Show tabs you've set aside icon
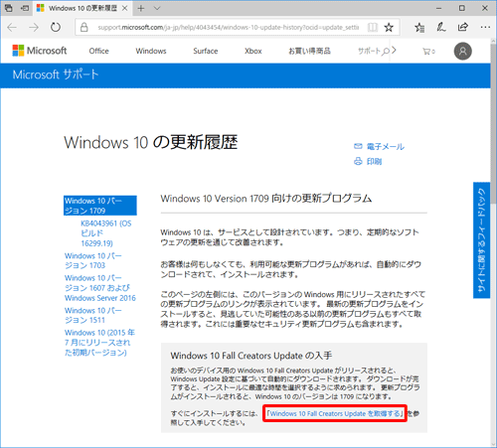The image size is (497, 448). click(x=9, y=8)
